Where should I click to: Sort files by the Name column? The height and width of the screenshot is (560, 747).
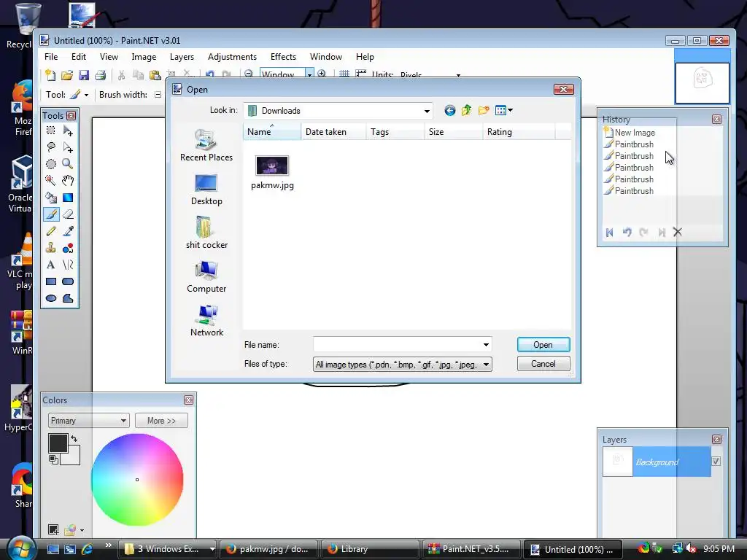click(x=272, y=132)
